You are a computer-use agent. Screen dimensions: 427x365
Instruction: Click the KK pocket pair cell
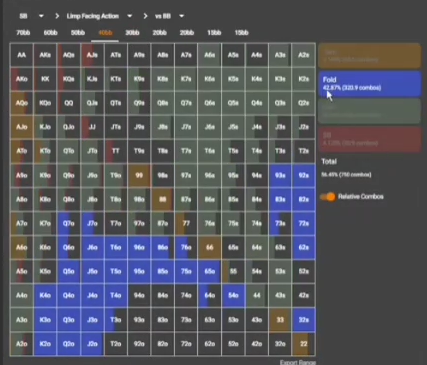tap(45, 79)
